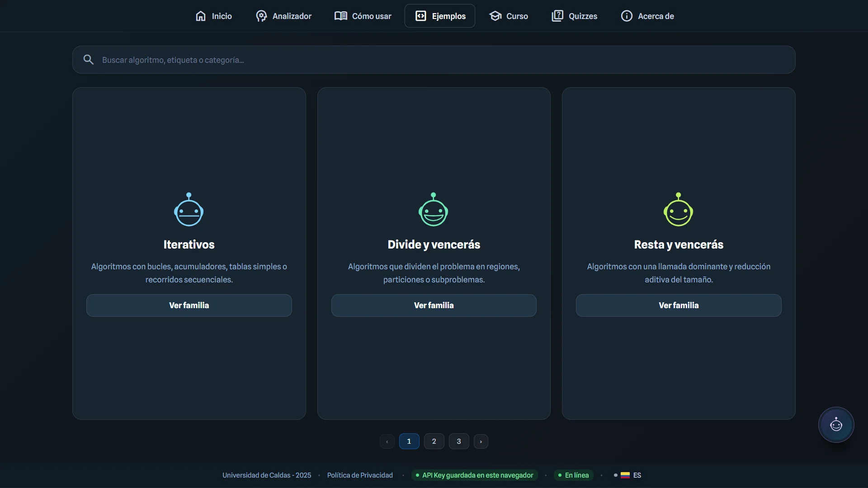The height and width of the screenshot is (488, 868).
Task: Select pagination page 1
Action: click(409, 441)
